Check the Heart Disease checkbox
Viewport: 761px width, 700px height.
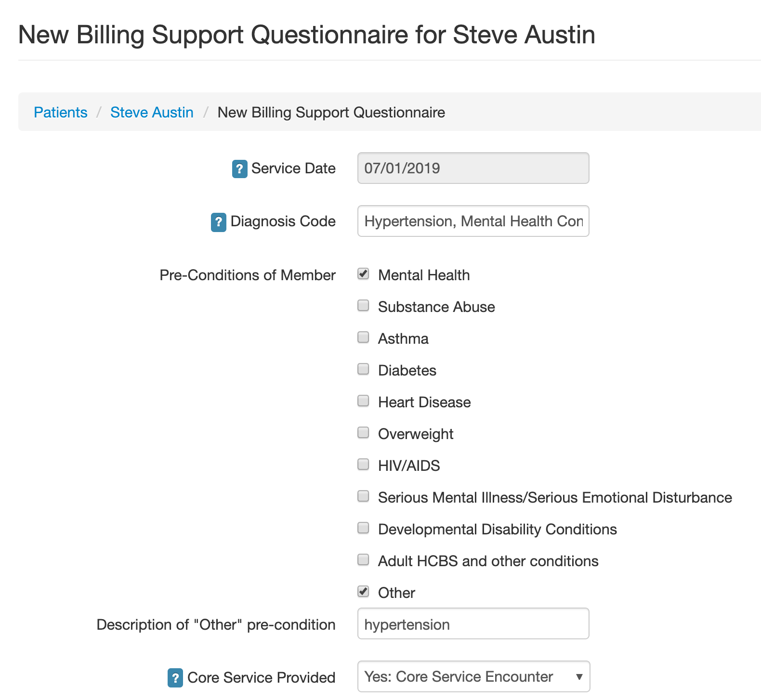coord(363,401)
